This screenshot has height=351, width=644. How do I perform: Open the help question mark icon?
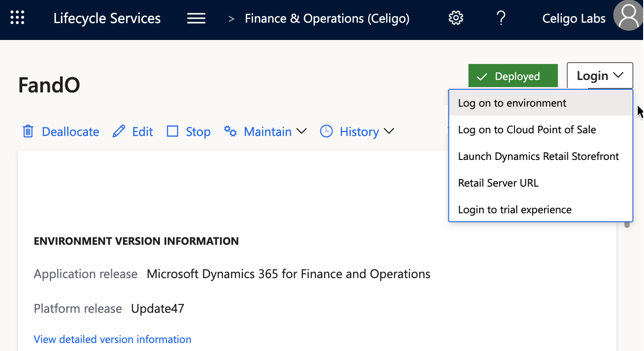501,18
